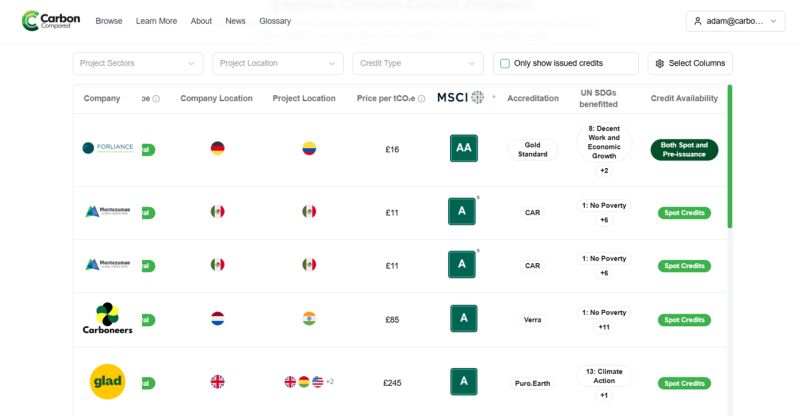Open the News nav link
The image size is (800, 416).
(x=235, y=21)
